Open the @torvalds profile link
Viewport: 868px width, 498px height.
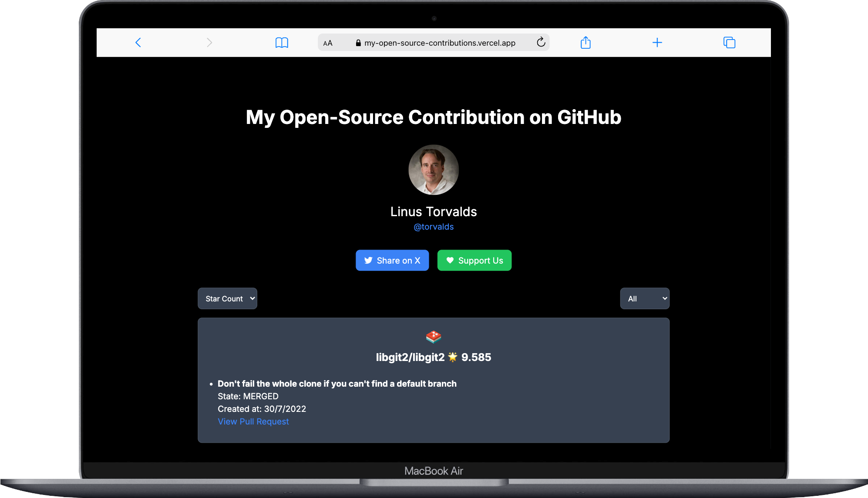coord(434,227)
